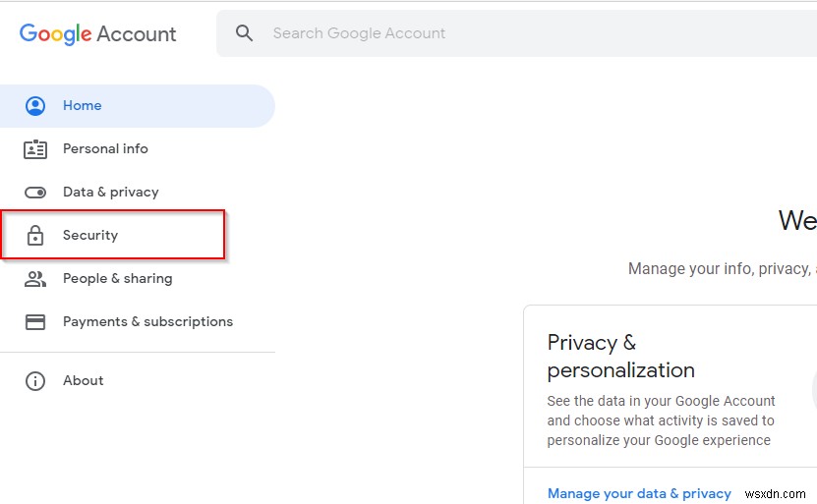Click the Home person icon in sidebar
The height and width of the screenshot is (504, 817).
click(35, 106)
